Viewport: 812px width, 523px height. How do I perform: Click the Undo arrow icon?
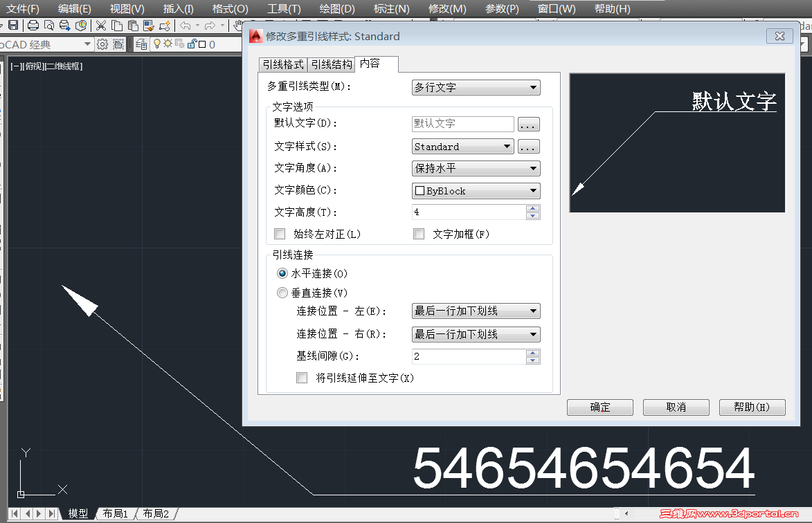click(186, 26)
